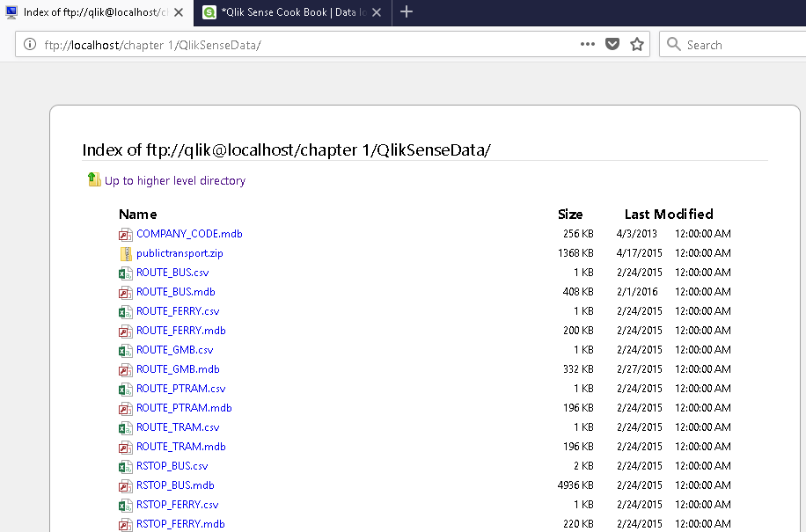Click the RSTOP_BUS.csv spreadsheet icon
The height and width of the screenshot is (532, 806).
click(x=126, y=467)
